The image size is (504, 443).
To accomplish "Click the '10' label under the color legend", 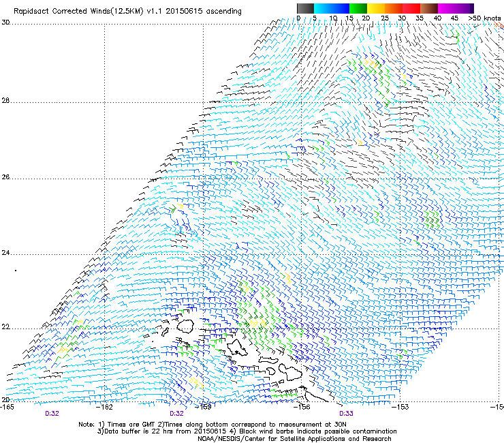I will click(x=333, y=18).
